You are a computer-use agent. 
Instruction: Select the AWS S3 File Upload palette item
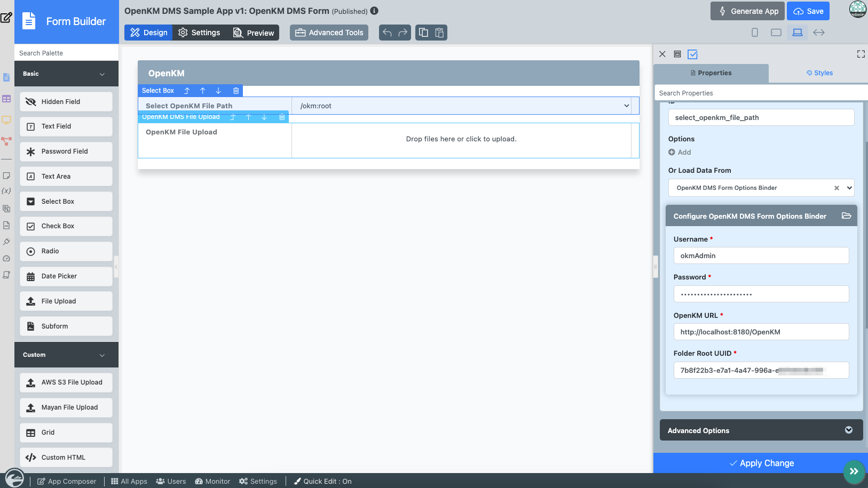pos(66,382)
